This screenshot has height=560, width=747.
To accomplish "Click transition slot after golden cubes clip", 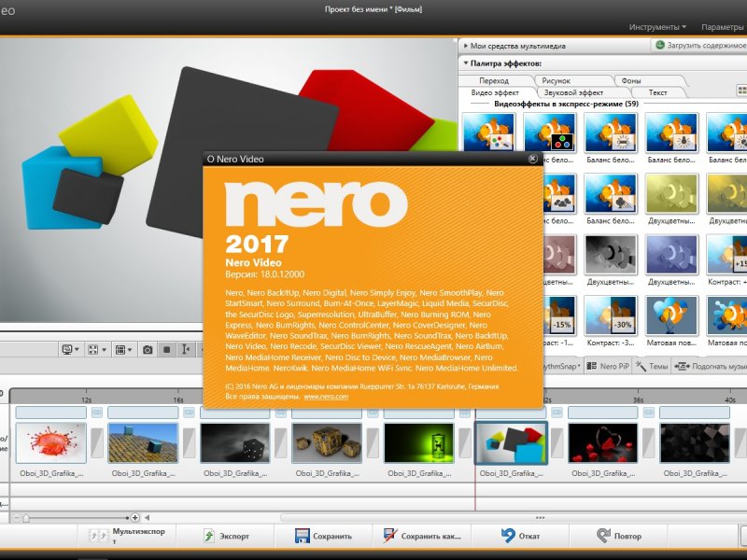I will click(x=373, y=442).
